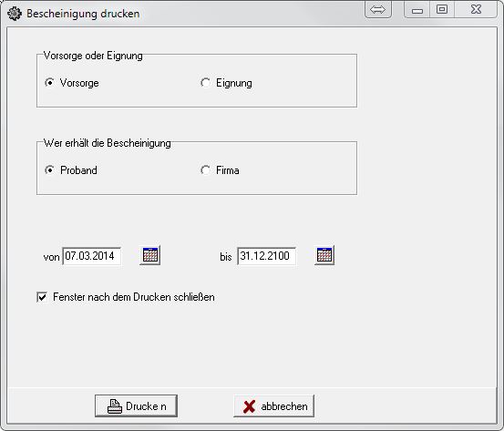Open the calendar picker for bis date
This screenshot has height=431, width=504.
click(x=324, y=255)
